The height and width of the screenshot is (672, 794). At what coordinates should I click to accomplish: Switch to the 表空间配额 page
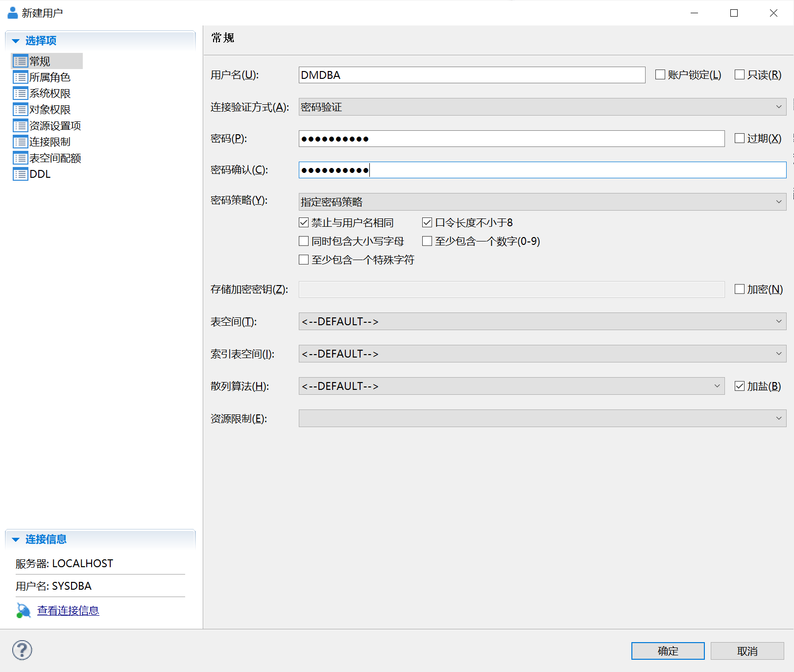pos(55,158)
